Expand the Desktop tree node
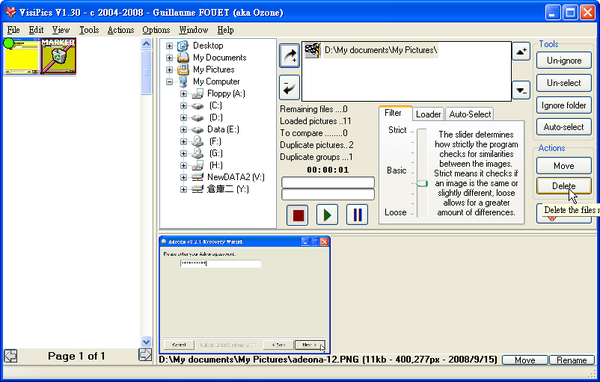 169,46
